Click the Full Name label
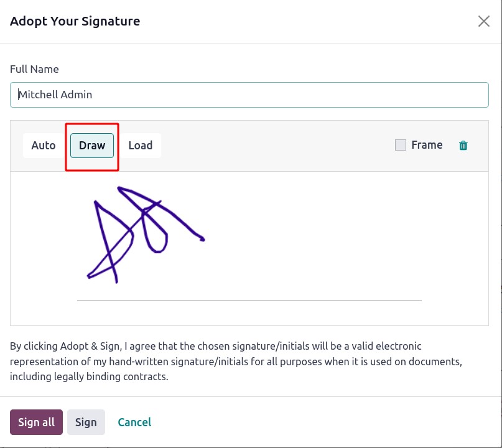 (x=34, y=69)
